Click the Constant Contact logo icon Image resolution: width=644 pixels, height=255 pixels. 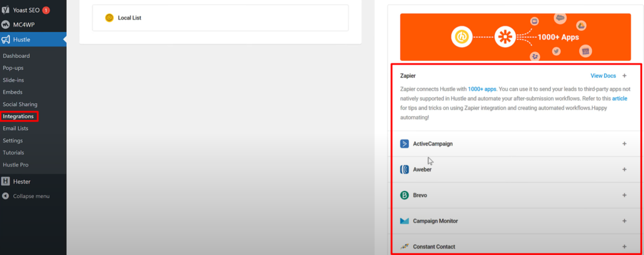pyautogui.click(x=404, y=246)
